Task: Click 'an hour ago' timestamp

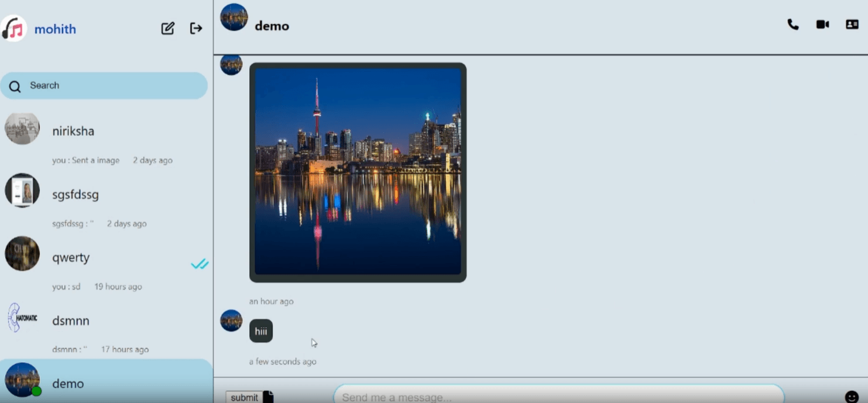Action: pyautogui.click(x=272, y=301)
